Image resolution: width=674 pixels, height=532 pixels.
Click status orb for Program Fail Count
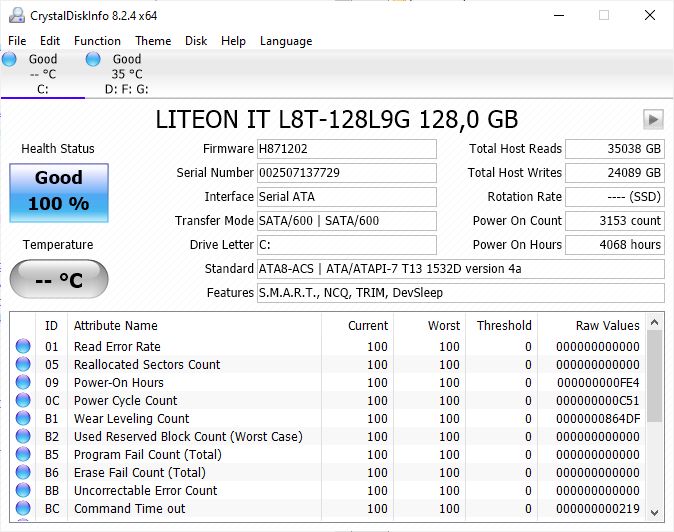pos(23,454)
